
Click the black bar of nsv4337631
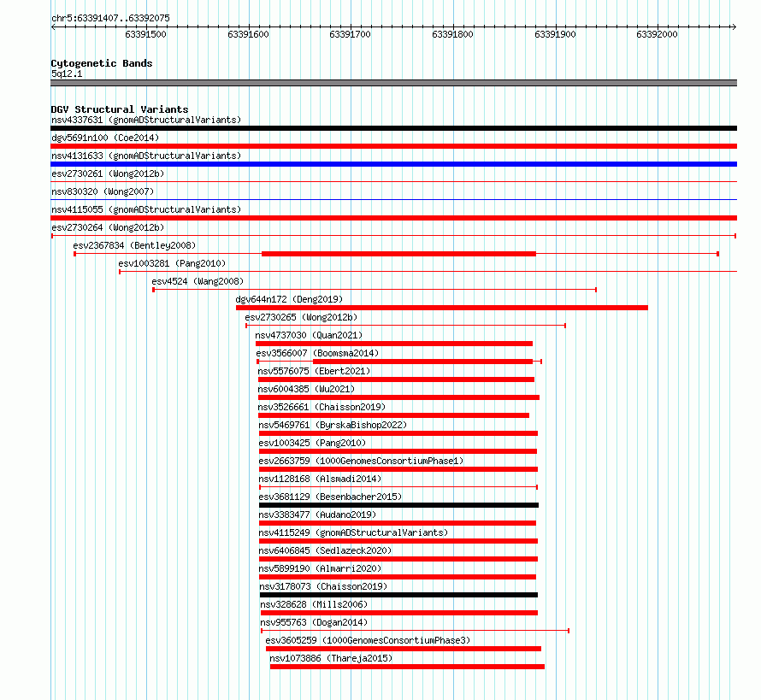click(393, 128)
